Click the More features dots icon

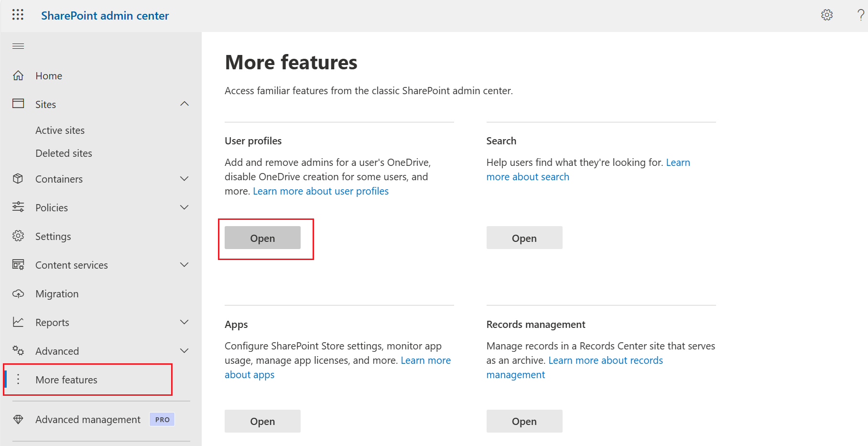click(18, 380)
